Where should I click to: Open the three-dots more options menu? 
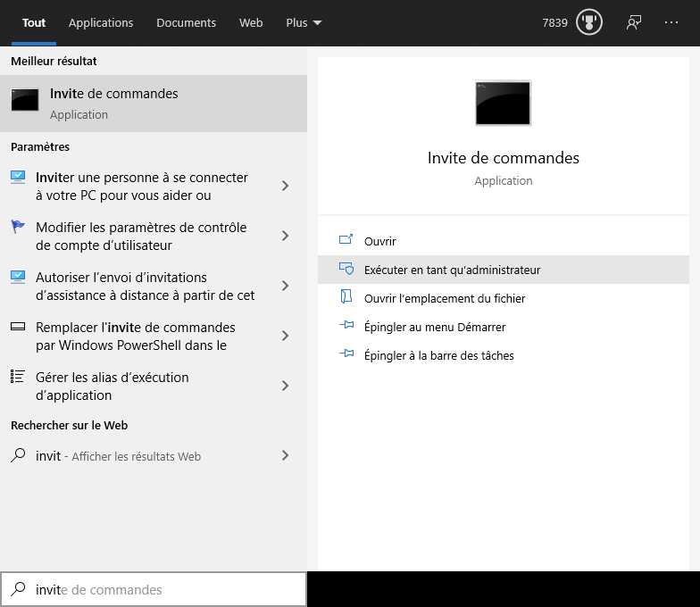coord(671,22)
